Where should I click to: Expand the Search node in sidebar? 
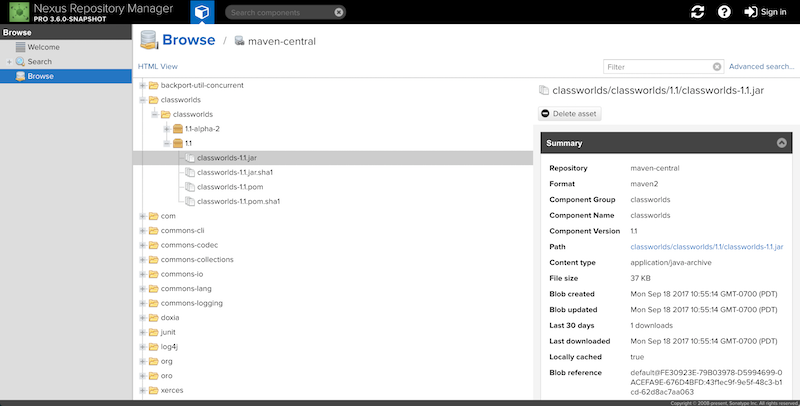click(x=9, y=62)
